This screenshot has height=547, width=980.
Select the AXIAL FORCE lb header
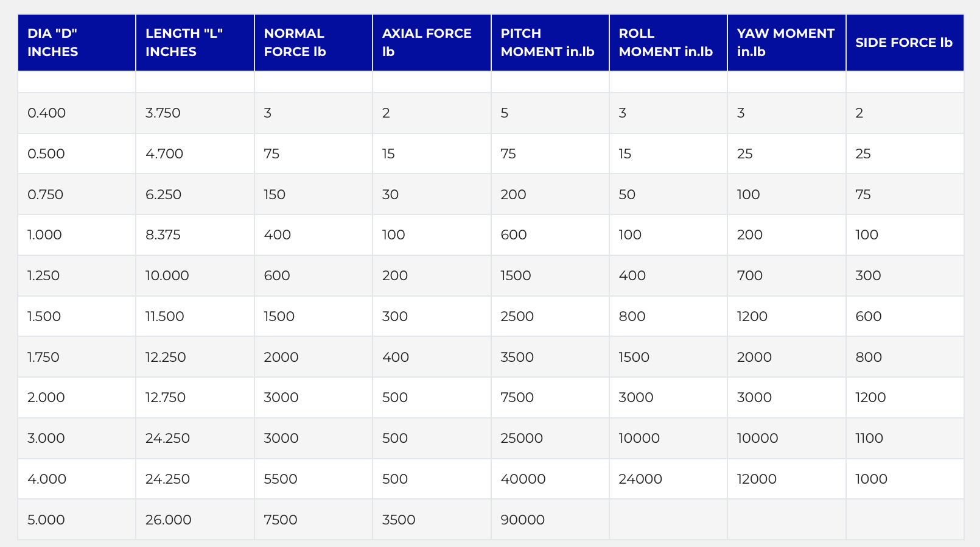tap(432, 43)
